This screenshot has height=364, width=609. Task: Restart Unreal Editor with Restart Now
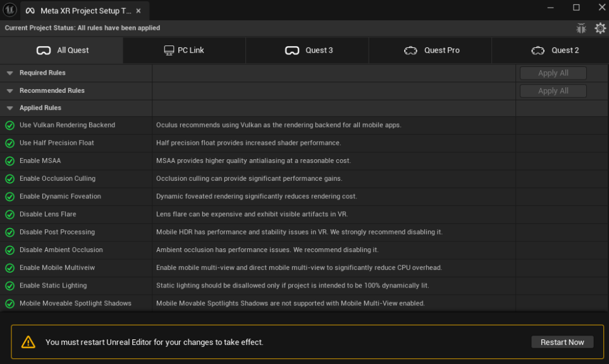click(562, 343)
